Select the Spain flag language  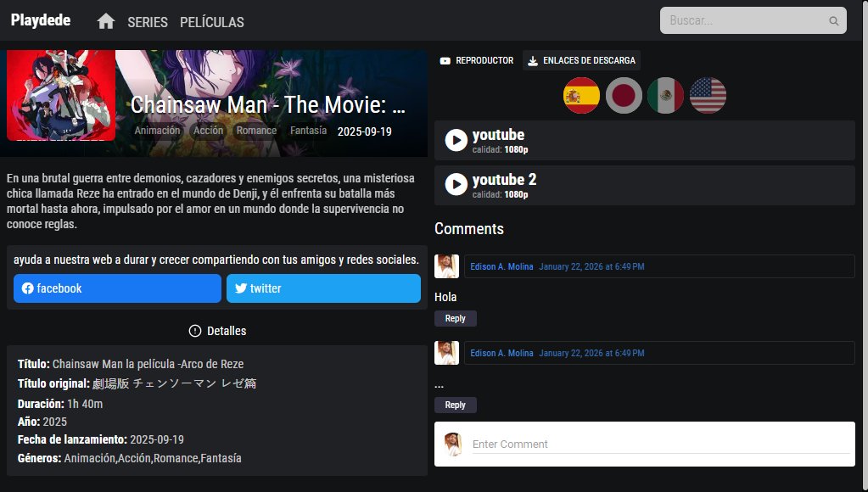[581, 95]
